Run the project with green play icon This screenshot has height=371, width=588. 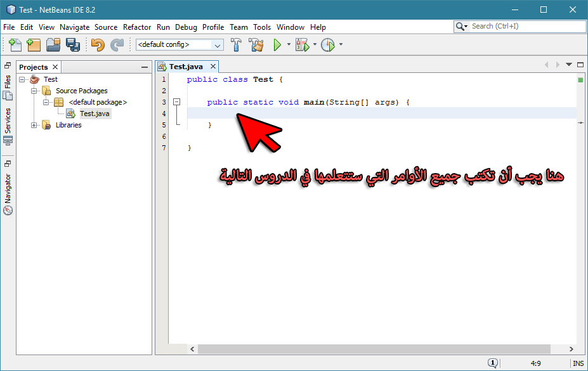[x=277, y=44]
